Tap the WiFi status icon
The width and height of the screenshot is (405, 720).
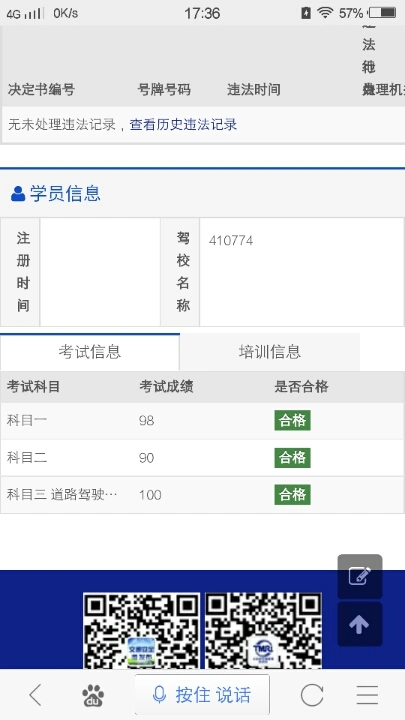(325, 13)
